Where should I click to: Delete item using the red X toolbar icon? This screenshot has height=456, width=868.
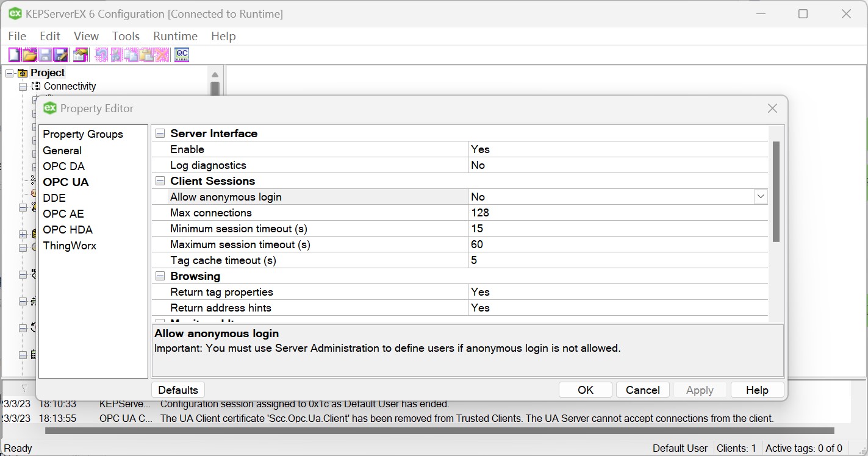(163, 54)
